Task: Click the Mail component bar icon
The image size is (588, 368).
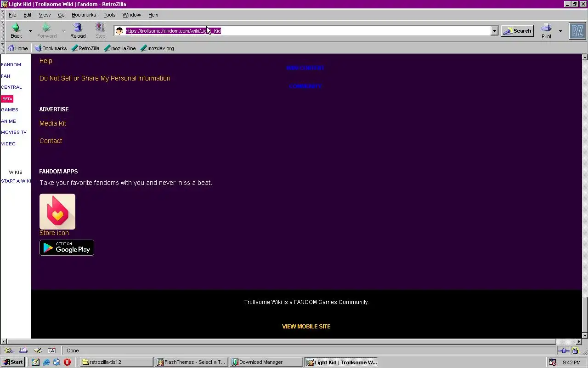Action: point(23,351)
